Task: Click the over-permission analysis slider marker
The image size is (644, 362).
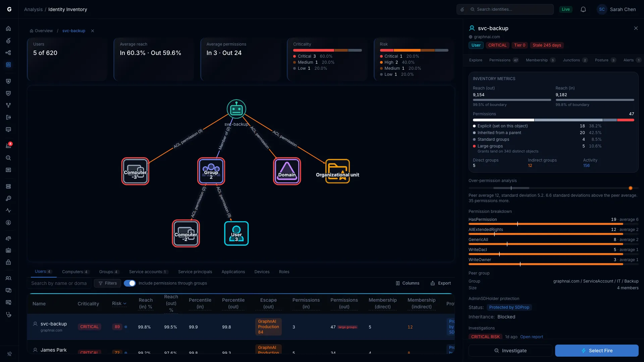Action: point(631,188)
